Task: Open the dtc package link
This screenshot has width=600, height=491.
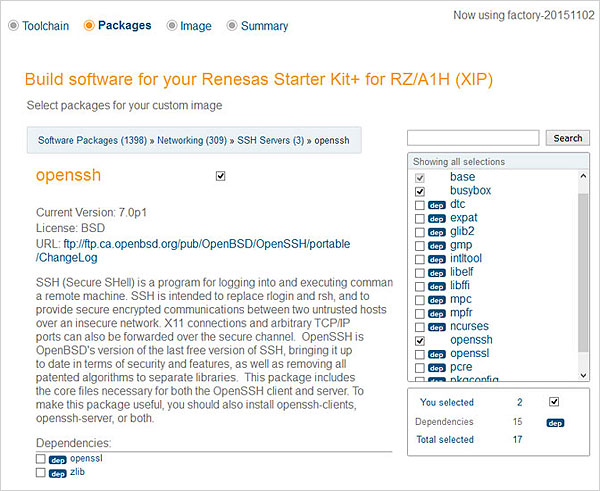Action: pyautogui.click(x=458, y=204)
